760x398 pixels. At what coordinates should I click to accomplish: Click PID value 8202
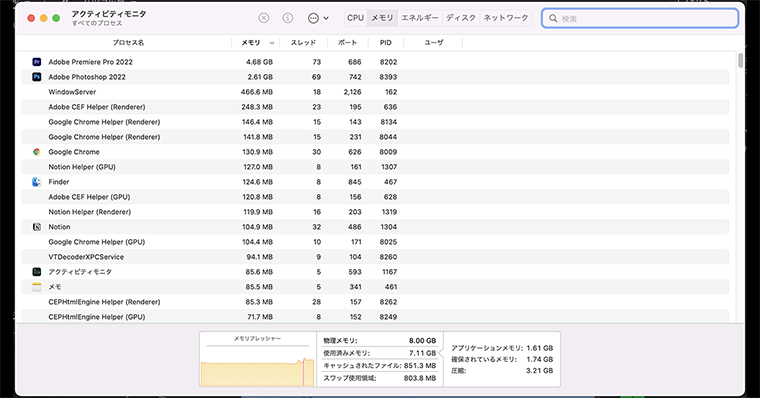point(388,62)
